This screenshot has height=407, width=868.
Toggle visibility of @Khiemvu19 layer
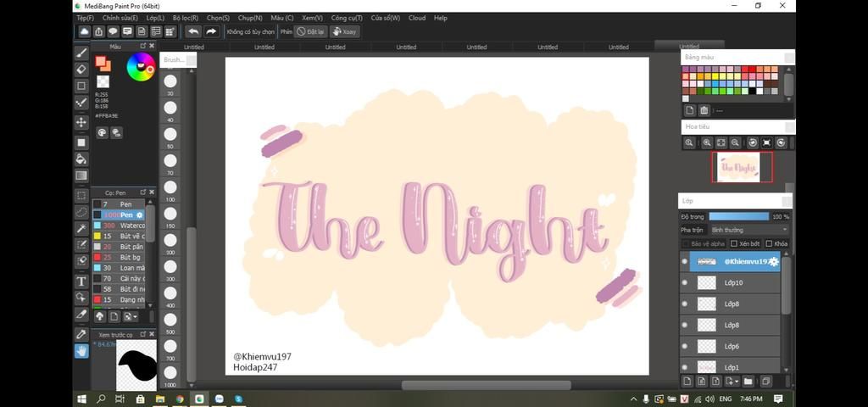[x=685, y=262]
